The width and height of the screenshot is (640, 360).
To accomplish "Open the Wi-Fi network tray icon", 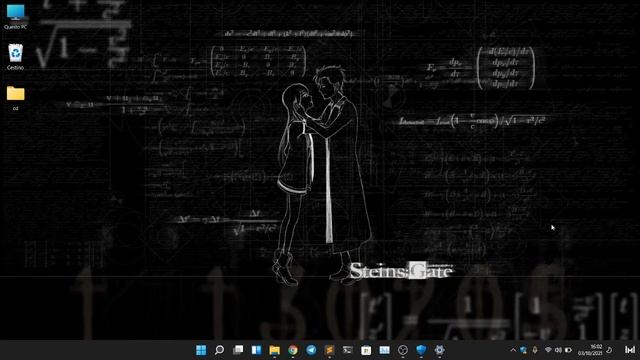I will (x=548, y=350).
